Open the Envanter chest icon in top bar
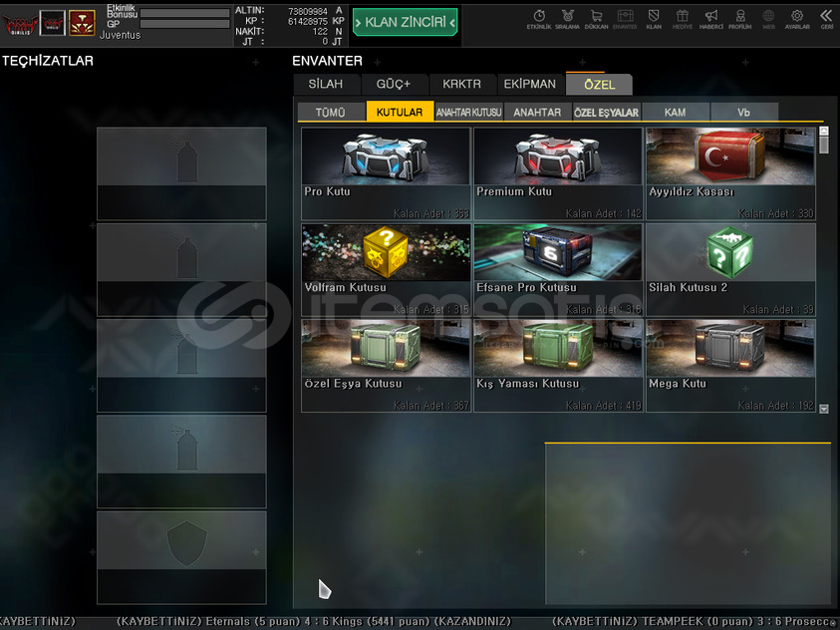Image resolution: width=840 pixels, height=630 pixels. pyautogui.click(x=625, y=19)
